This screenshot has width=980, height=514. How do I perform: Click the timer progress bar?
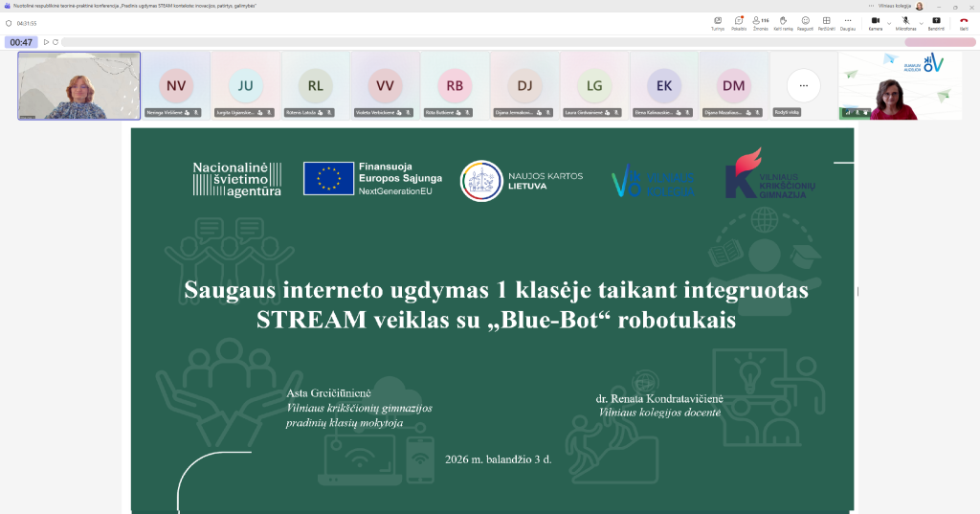coord(479,42)
